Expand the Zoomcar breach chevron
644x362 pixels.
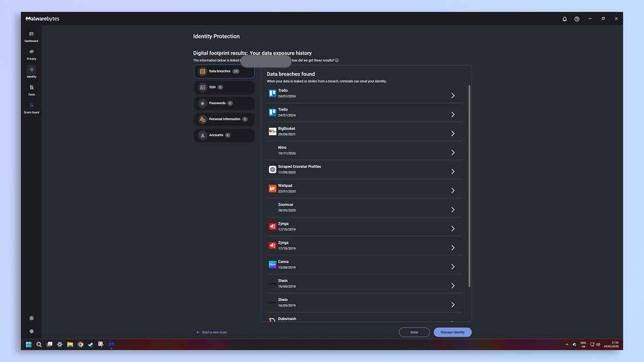[x=452, y=210]
